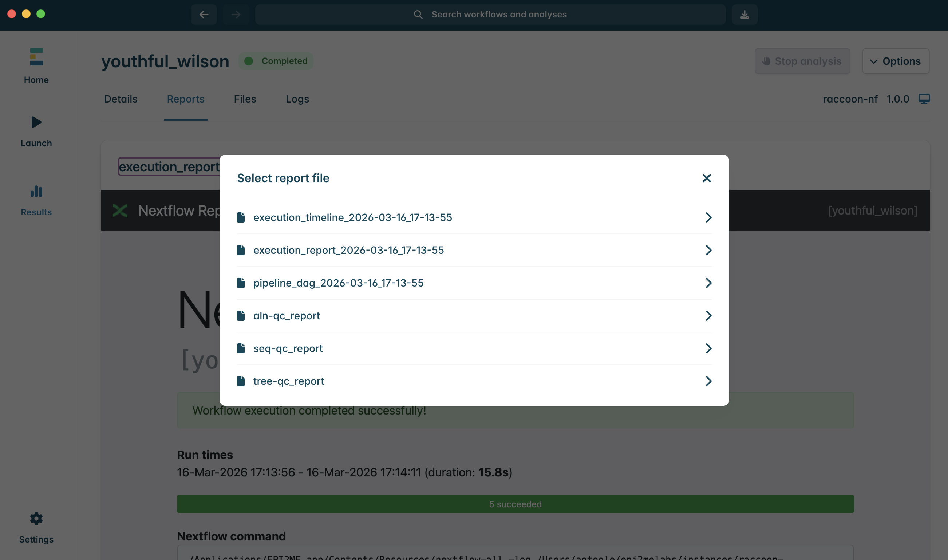Open the execution_report selector field
This screenshot has height=560, width=948.
(169, 167)
